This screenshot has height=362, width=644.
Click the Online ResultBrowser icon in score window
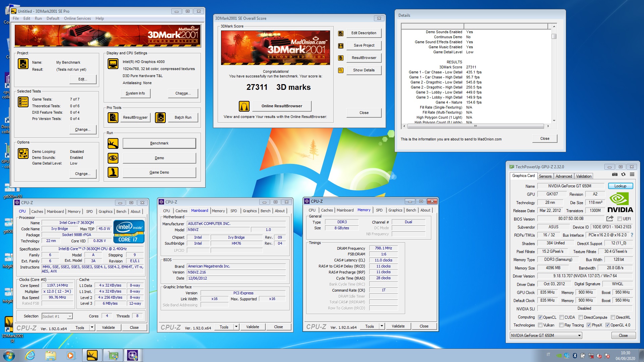click(244, 106)
